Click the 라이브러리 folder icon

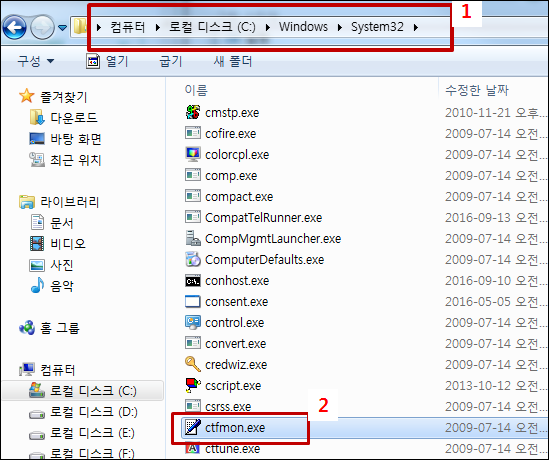click(27, 202)
